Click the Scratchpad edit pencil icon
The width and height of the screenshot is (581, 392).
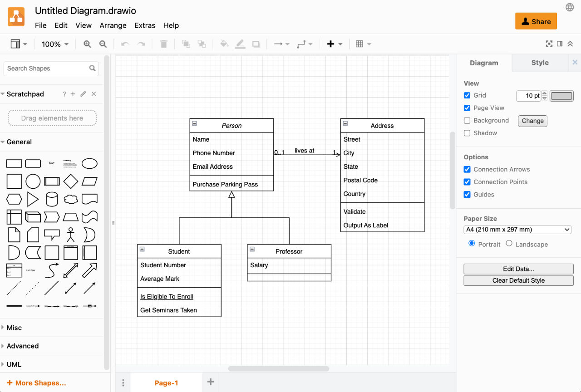coord(83,94)
